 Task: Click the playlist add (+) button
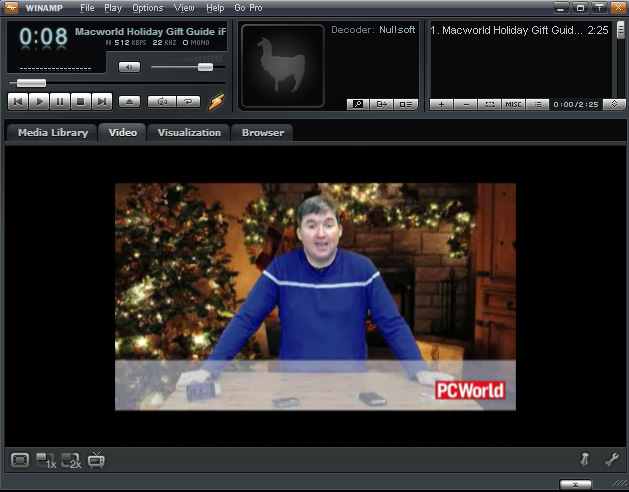(x=441, y=104)
